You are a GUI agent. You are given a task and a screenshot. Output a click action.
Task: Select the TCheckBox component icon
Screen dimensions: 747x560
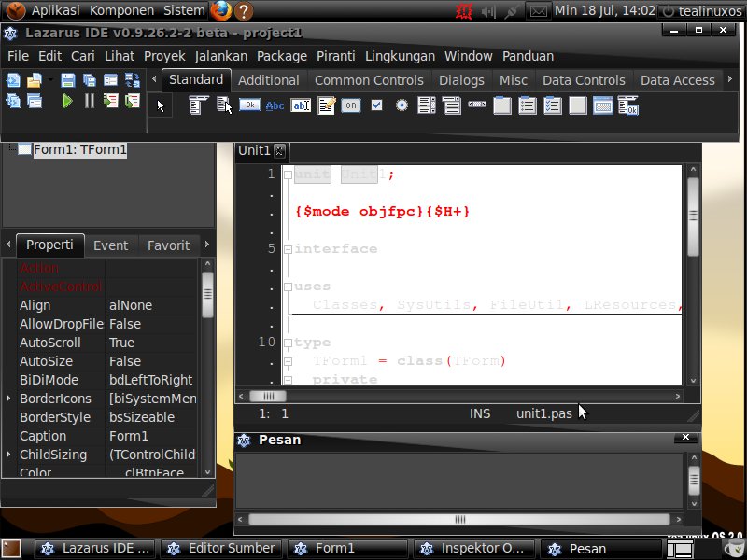point(376,105)
